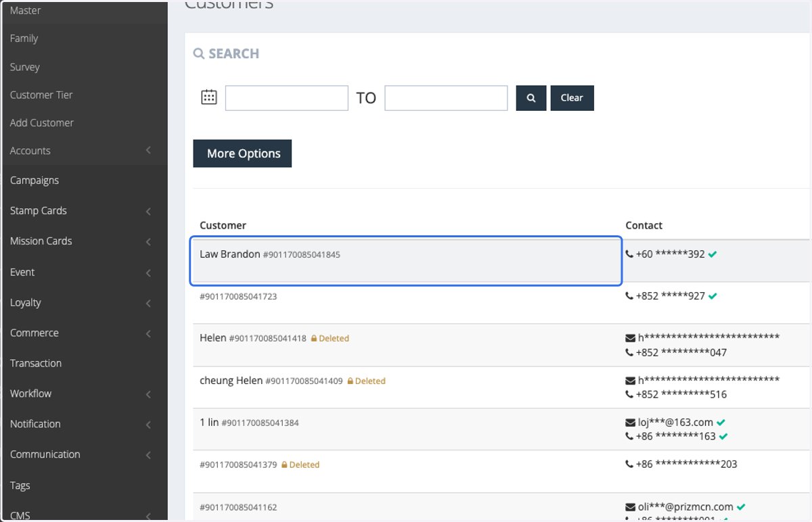Click envelope icon next to loj***@163.com
This screenshot has width=812, height=522.
[x=631, y=423]
